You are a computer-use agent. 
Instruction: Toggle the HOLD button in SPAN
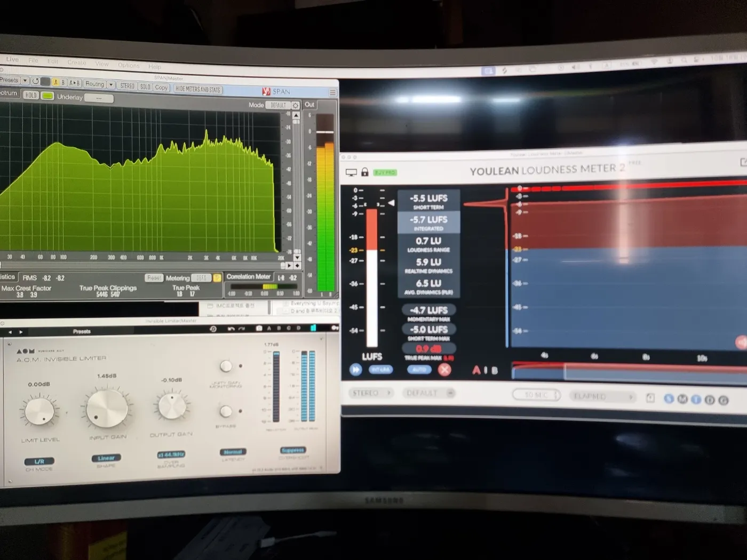(x=31, y=95)
